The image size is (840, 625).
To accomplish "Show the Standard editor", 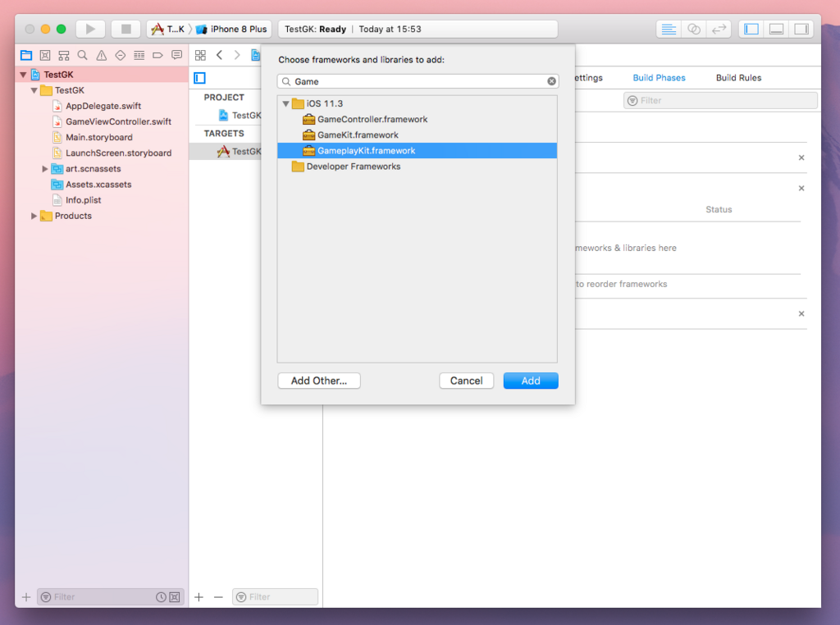I will pyautogui.click(x=669, y=29).
